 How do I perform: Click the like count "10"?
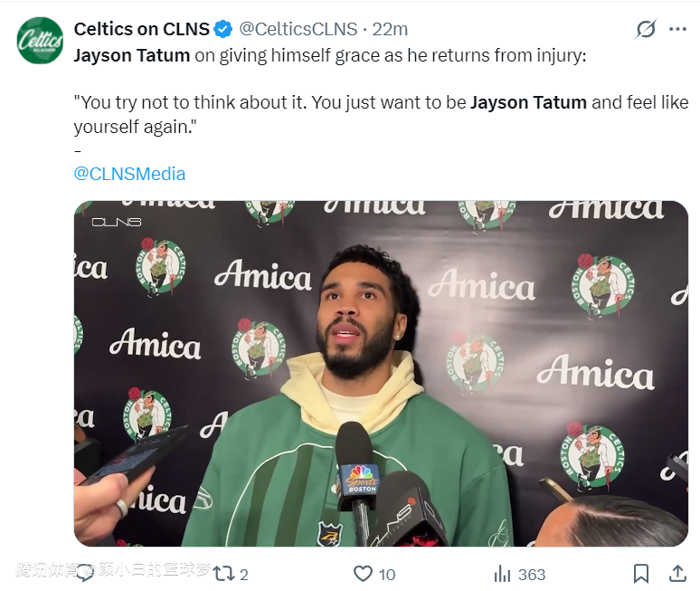387,575
